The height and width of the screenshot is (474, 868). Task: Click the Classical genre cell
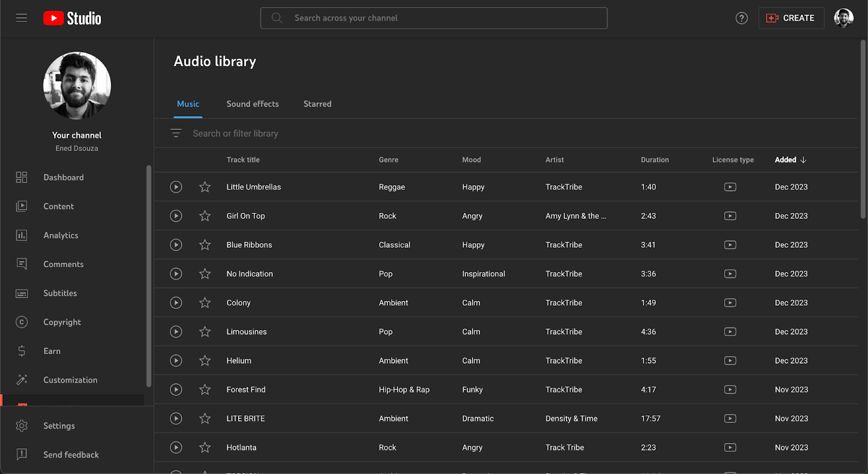[x=394, y=245]
